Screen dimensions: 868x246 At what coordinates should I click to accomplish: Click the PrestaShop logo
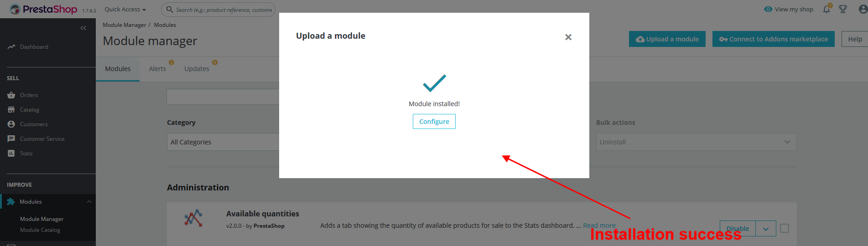44,9
